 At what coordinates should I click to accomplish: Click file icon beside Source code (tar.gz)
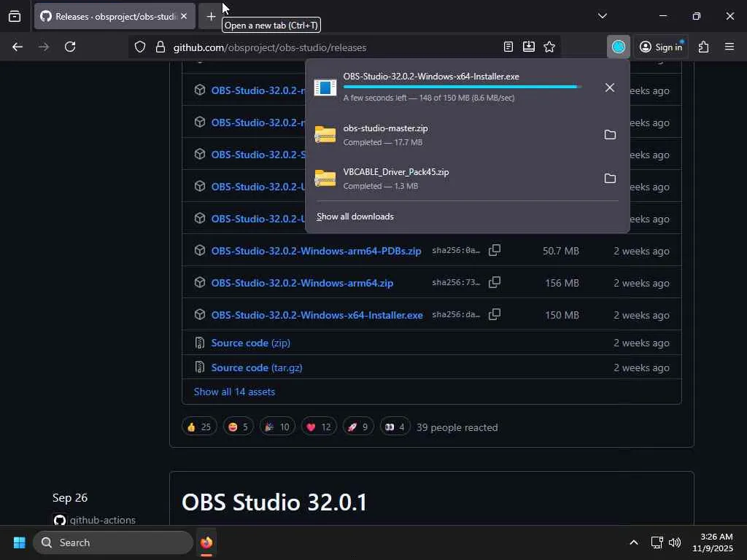[x=200, y=367]
